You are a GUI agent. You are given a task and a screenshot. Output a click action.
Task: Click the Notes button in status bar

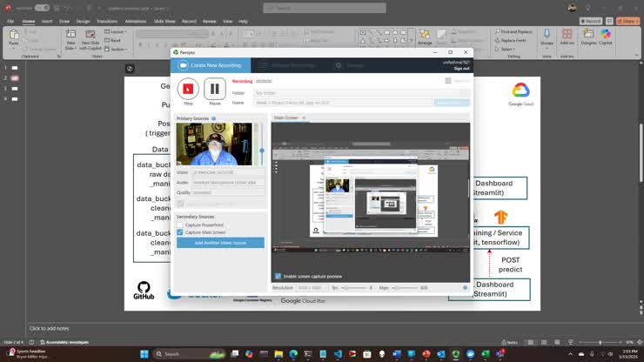[510, 342]
